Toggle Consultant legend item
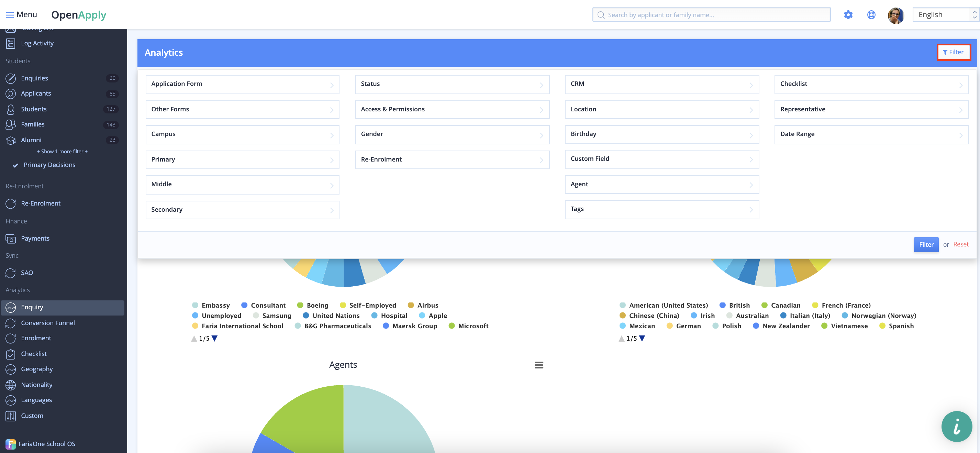Screen dimensions: 980x453 tap(263, 305)
